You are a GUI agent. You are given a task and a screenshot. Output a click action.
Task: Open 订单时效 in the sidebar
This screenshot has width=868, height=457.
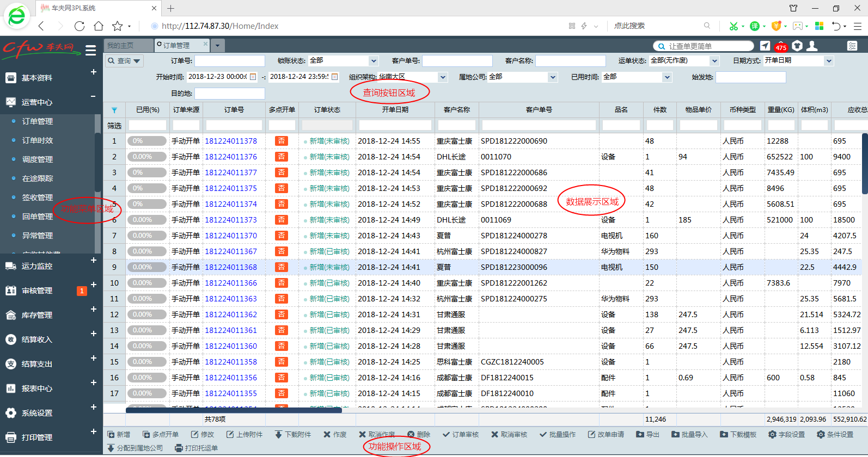[x=38, y=140]
